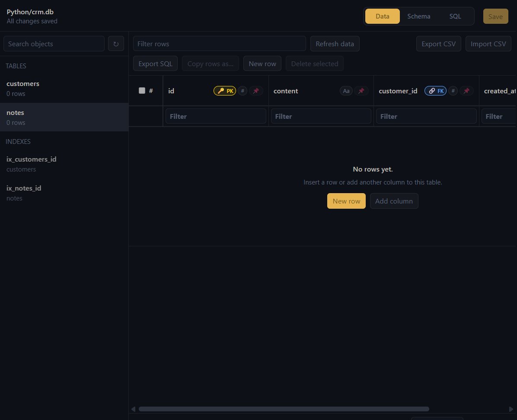Toggle the pin icon on content column
The width and height of the screenshot is (517, 420).
pyautogui.click(x=361, y=91)
